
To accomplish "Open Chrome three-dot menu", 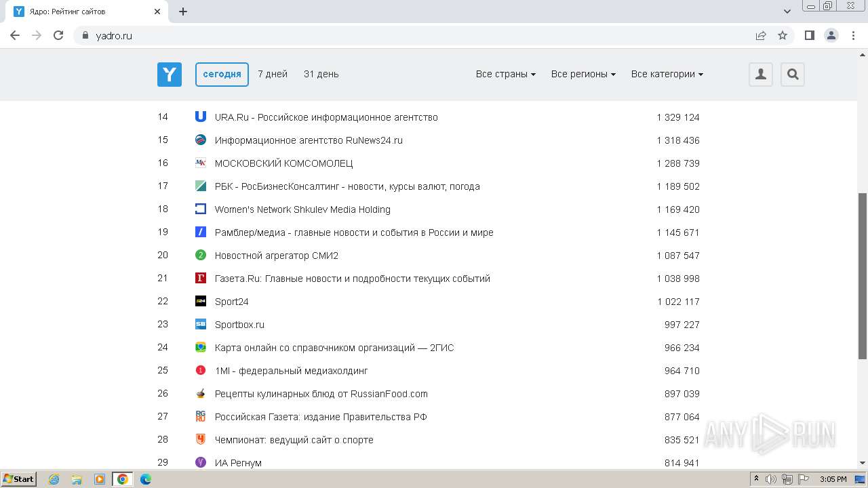I will pos(853,35).
